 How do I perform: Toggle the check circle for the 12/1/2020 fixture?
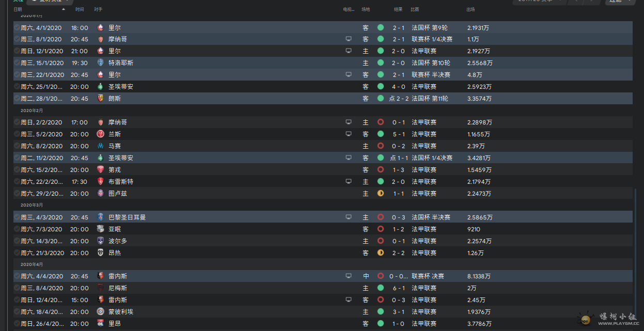[x=17, y=51]
